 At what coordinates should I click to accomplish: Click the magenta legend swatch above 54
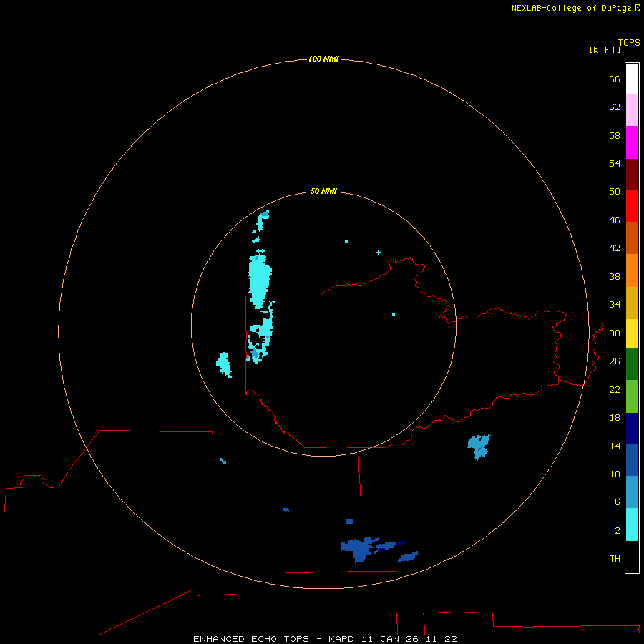tap(632, 142)
